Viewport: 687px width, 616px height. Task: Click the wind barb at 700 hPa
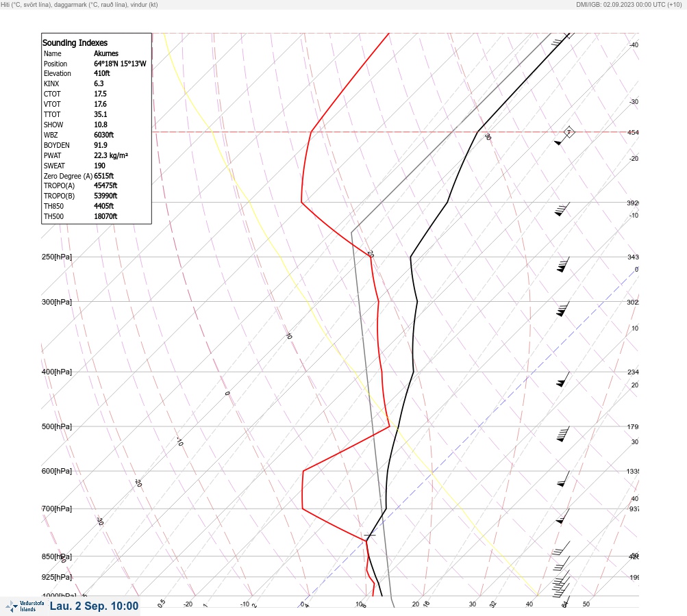click(563, 516)
